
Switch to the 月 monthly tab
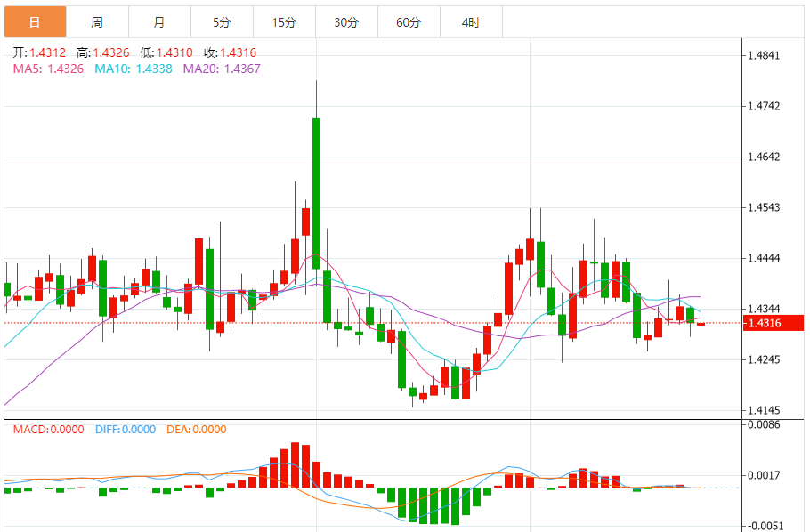tap(159, 22)
